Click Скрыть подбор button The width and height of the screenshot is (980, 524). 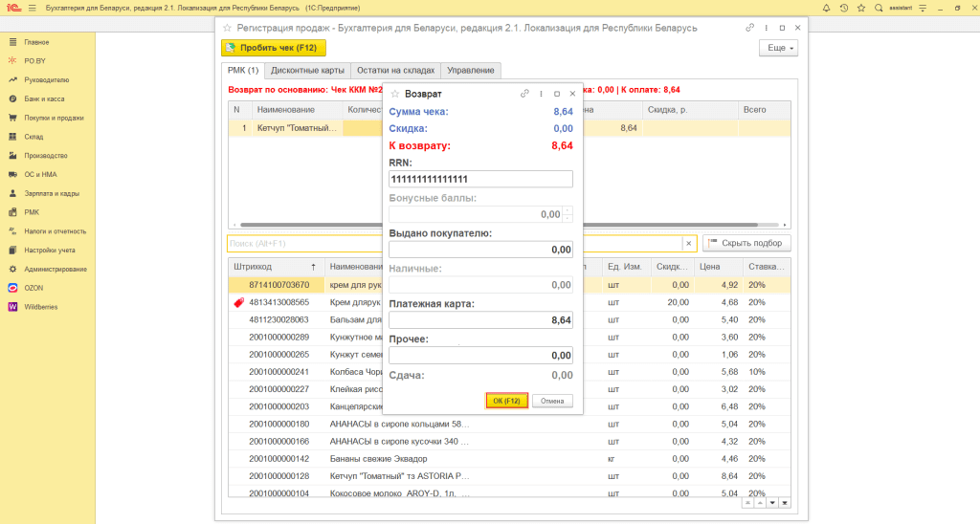tap(746, 243)
